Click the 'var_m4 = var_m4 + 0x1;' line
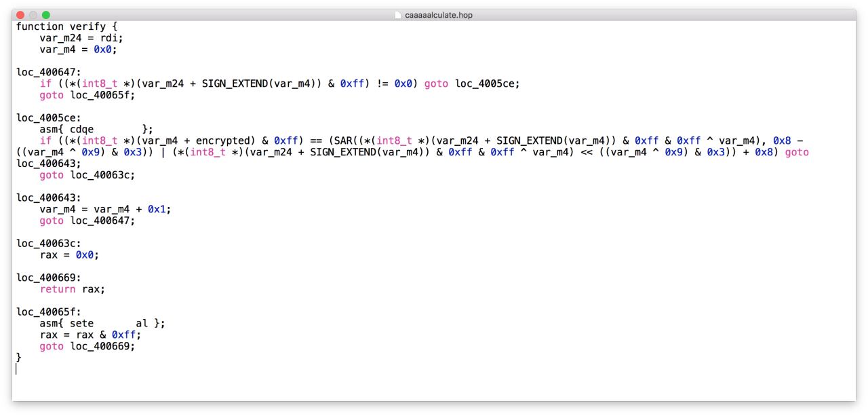Viewport: 868px width, 416px height. 104,209
